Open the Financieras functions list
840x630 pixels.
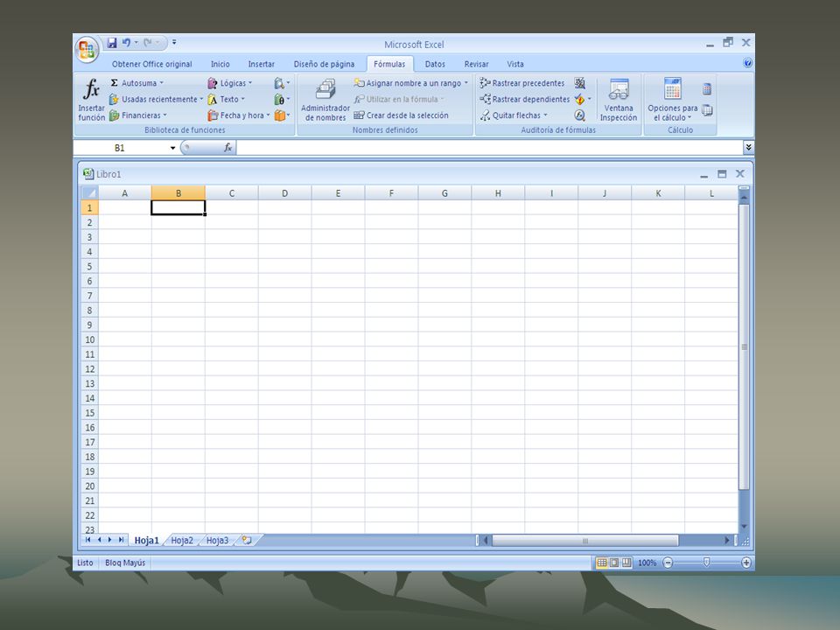click(138, 115)
